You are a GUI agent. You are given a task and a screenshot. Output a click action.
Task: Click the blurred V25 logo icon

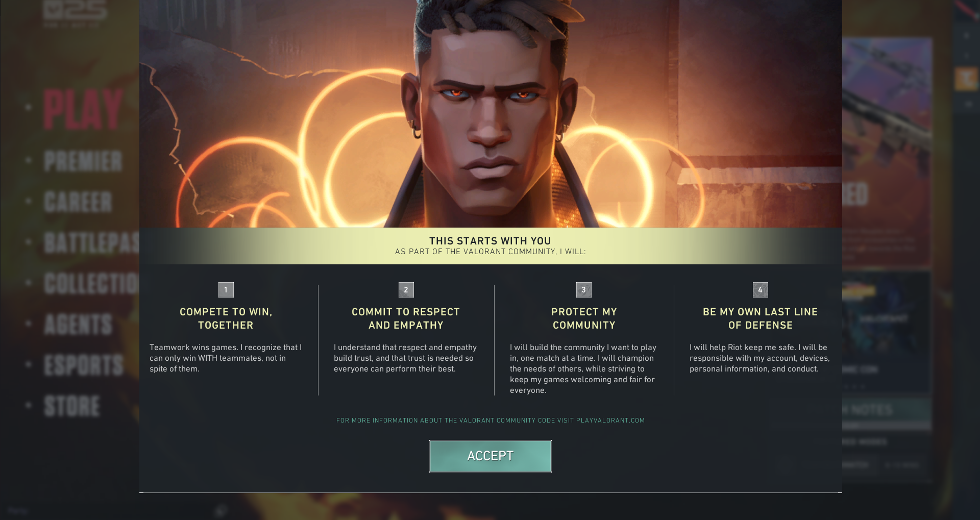coord(75,12)
